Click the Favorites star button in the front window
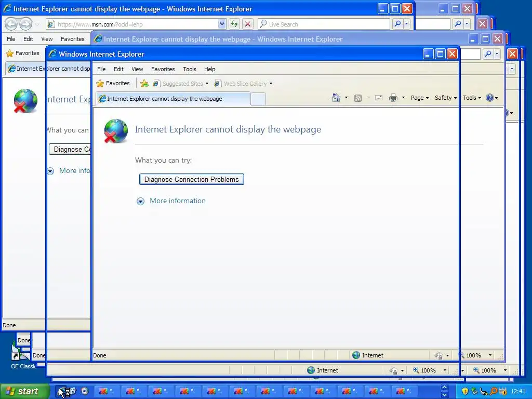Image resolution: width=532 pixels, height=399 pixels. tap(113, 84)
